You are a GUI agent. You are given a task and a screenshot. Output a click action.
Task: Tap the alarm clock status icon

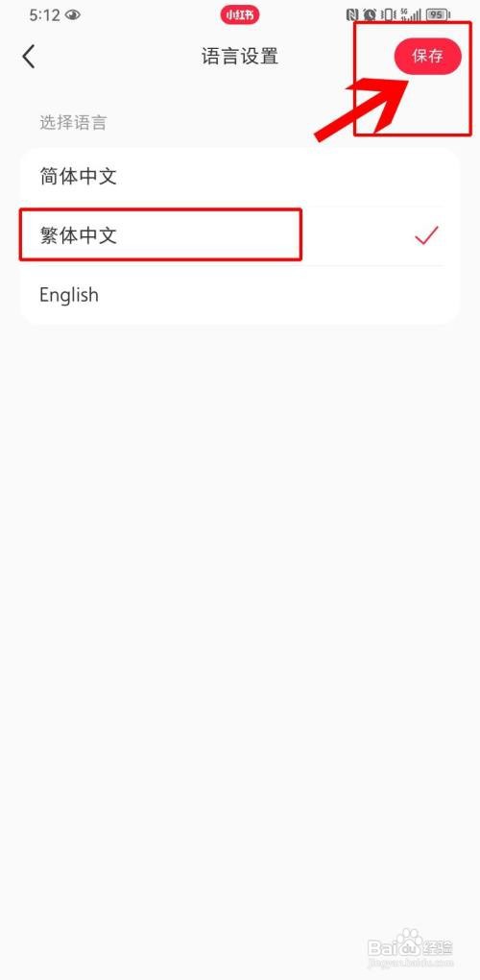[x=370, y=14]
